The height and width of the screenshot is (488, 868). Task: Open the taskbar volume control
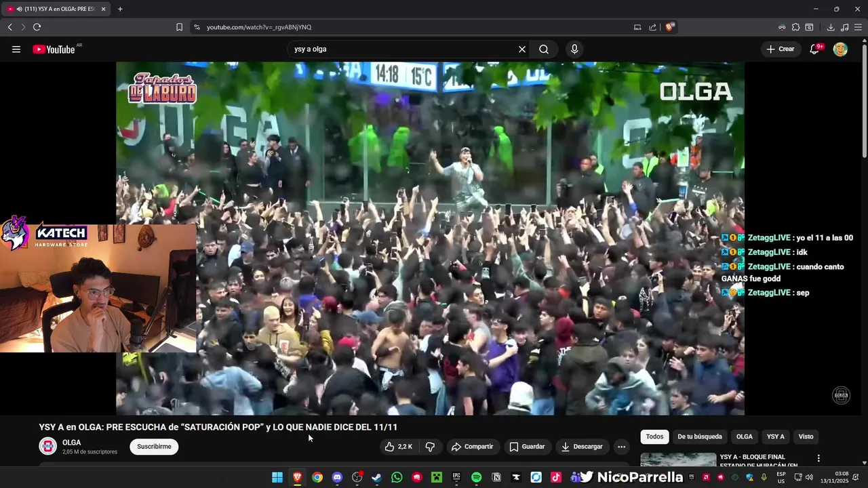coord(808,478)
